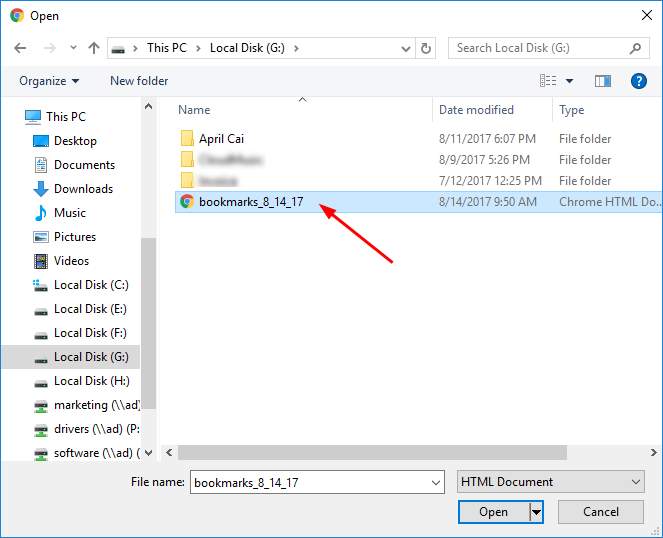Toggle the preview pane icon

click(x=602, y=81)
